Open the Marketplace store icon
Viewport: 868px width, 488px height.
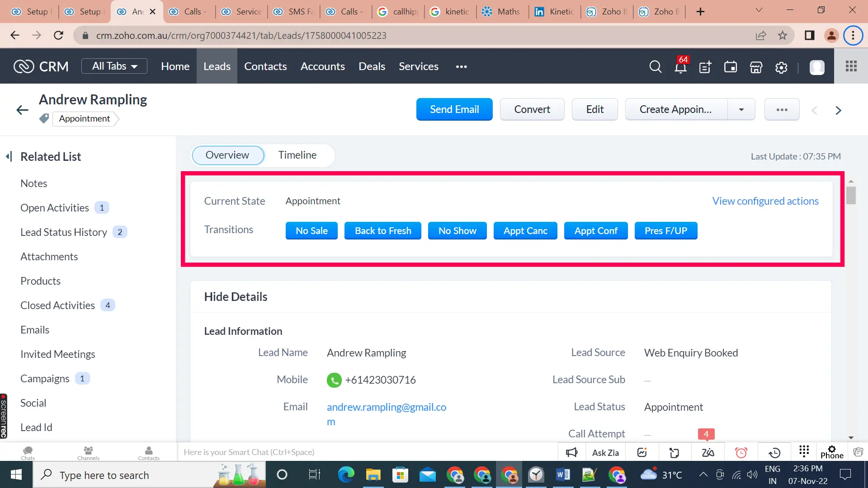click(x=755, y=67)
